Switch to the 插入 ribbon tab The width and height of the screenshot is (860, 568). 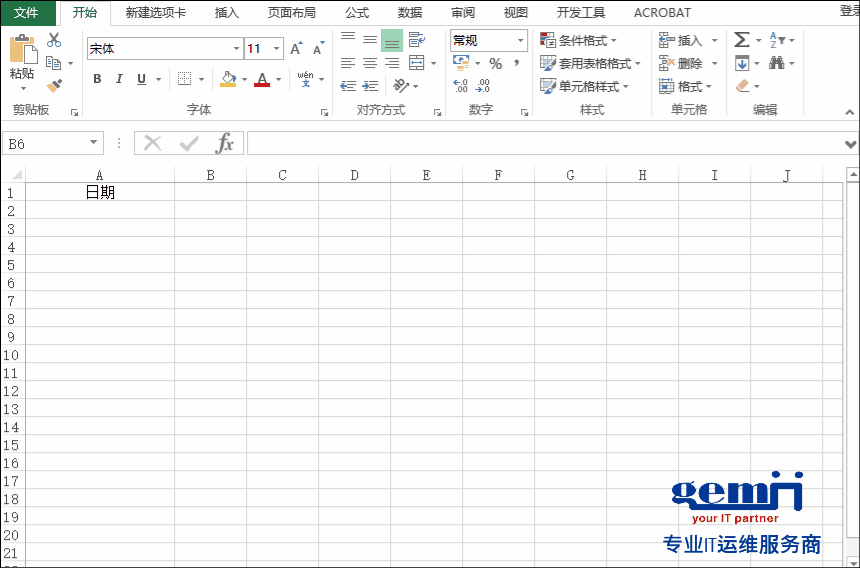tap(227, 13)
